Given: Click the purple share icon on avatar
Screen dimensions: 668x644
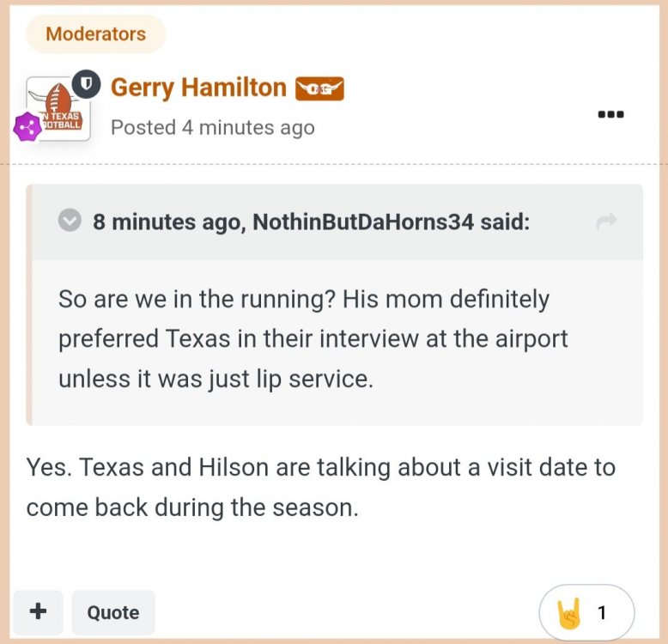Looking at the screenshot, I should tap(28, 127).
